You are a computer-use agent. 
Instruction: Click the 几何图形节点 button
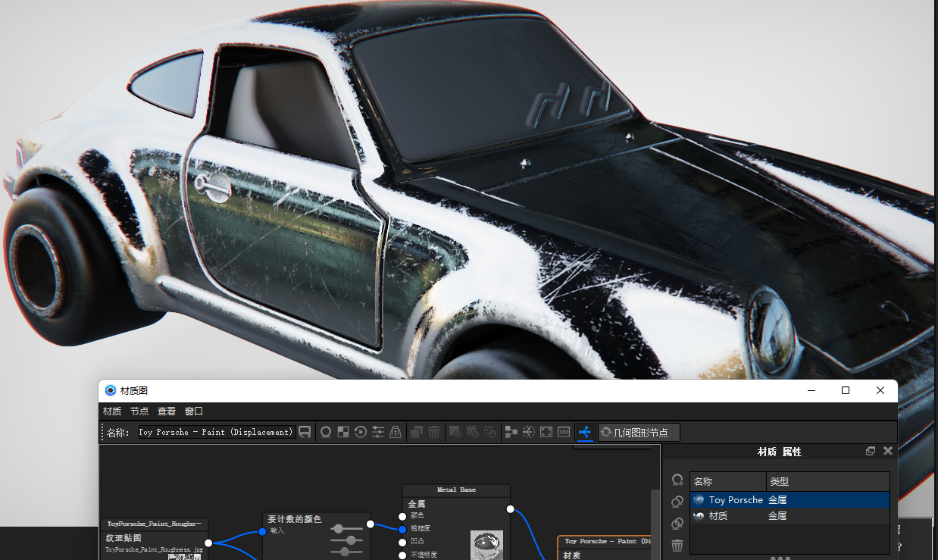tap(639, 432)
